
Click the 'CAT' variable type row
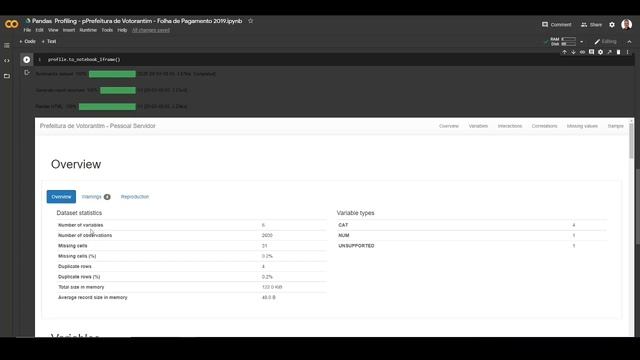[x=472, y=225]
